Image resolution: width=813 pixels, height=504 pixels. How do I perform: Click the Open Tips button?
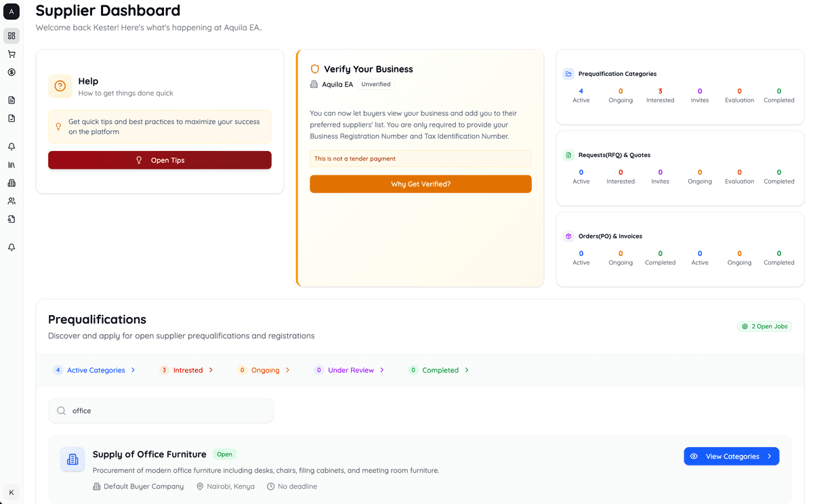[x=160, y=160]
